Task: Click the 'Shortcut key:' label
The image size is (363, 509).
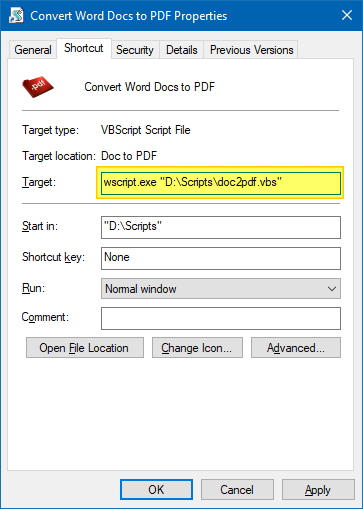Action: pos(53,257)
